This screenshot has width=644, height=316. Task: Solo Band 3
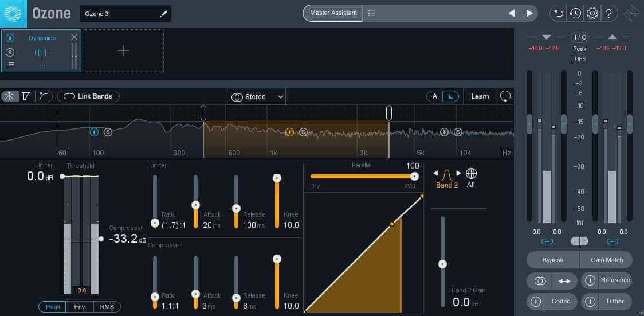click(x=458, y=132)
